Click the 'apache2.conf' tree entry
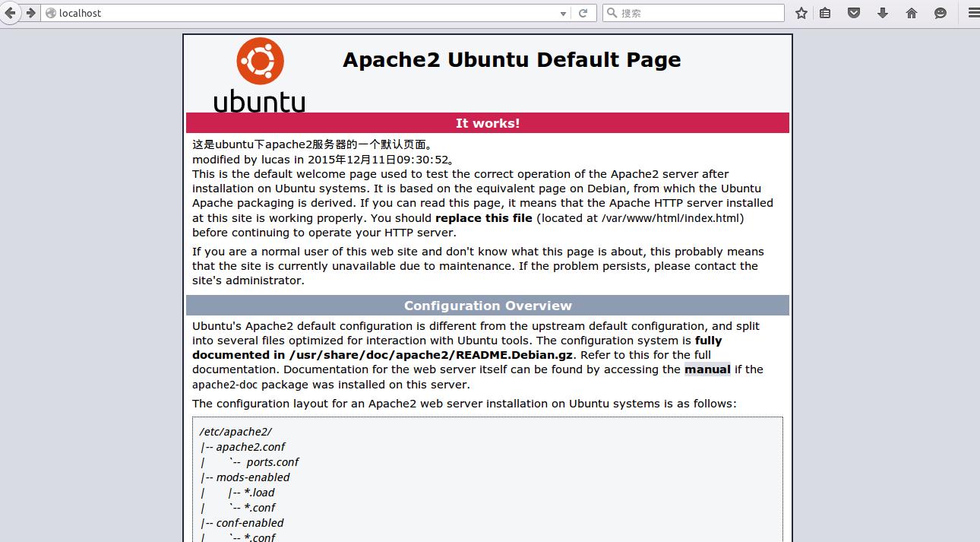The width and height of the screenshot is (980, 542). pos(250,447)
